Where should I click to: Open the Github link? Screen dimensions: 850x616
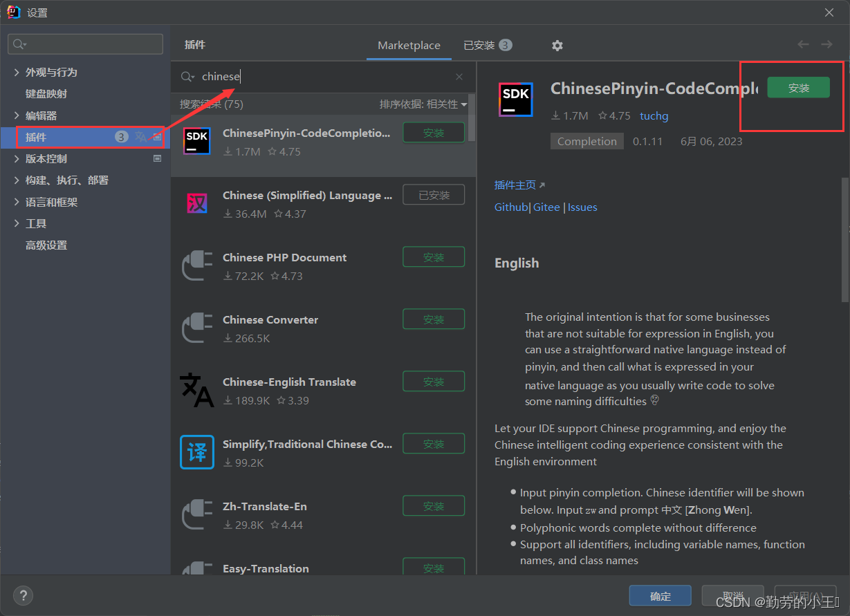tap(511, 207)
